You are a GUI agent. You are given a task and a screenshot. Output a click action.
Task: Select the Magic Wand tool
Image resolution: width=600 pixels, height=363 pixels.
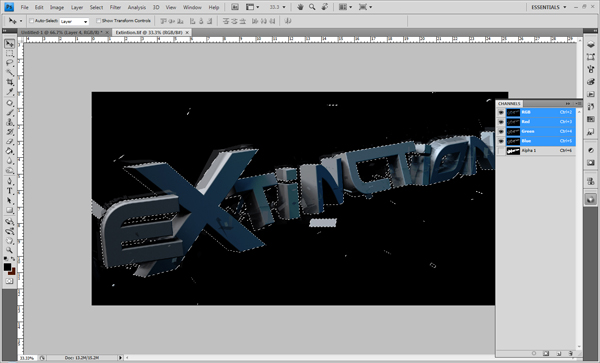pos(10,73)
